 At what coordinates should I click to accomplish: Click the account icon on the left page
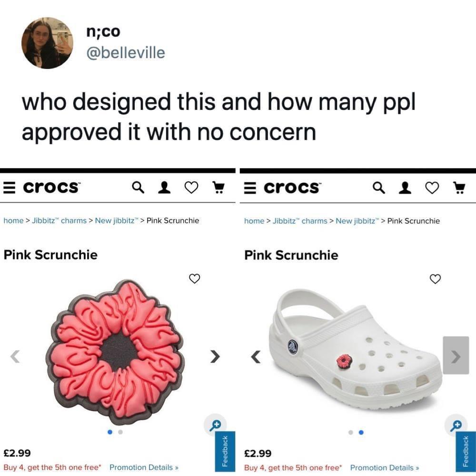tap(164, 188)
